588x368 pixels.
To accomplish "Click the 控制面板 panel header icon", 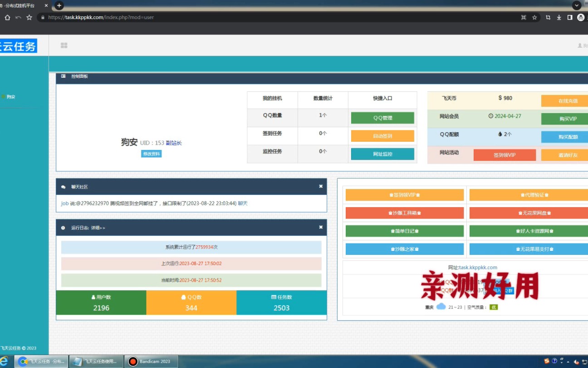I will coord(63,76).
